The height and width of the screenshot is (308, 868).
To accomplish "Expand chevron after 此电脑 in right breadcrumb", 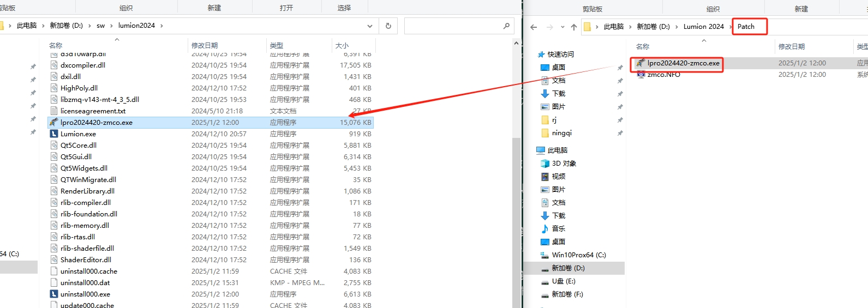I will coord(630,27).
